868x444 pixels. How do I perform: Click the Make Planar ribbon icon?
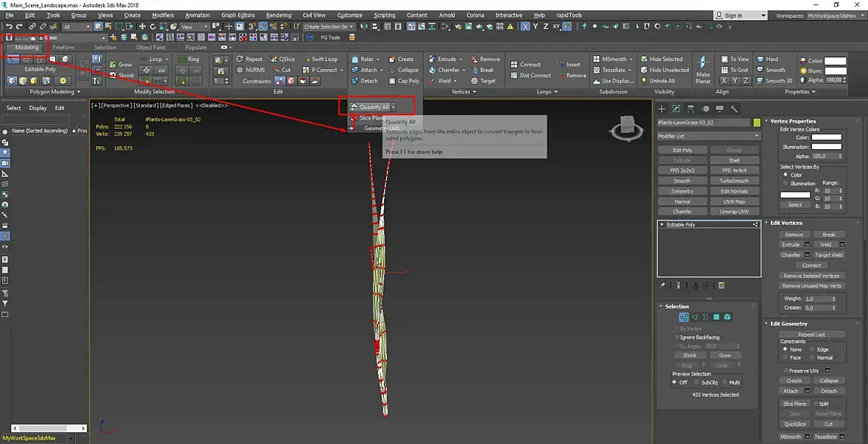pyautogui.click(x=703, y=69)
